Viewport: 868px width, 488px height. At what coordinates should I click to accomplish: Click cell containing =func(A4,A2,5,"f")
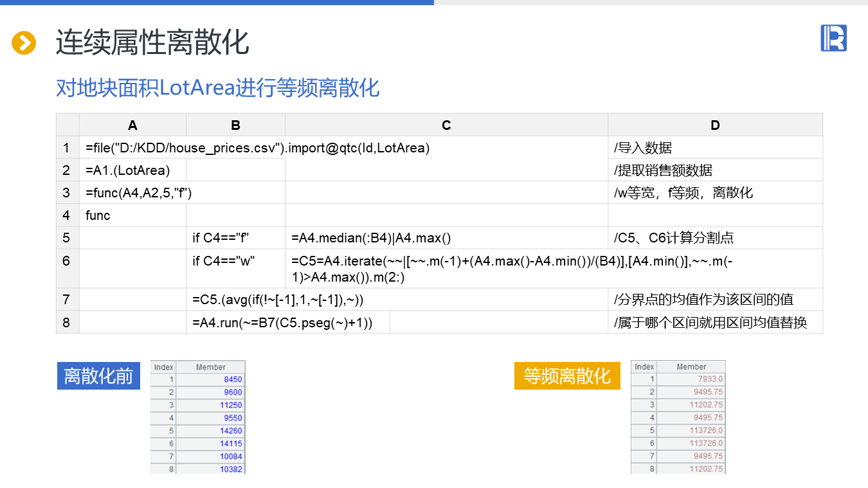[x=139, y=193]
